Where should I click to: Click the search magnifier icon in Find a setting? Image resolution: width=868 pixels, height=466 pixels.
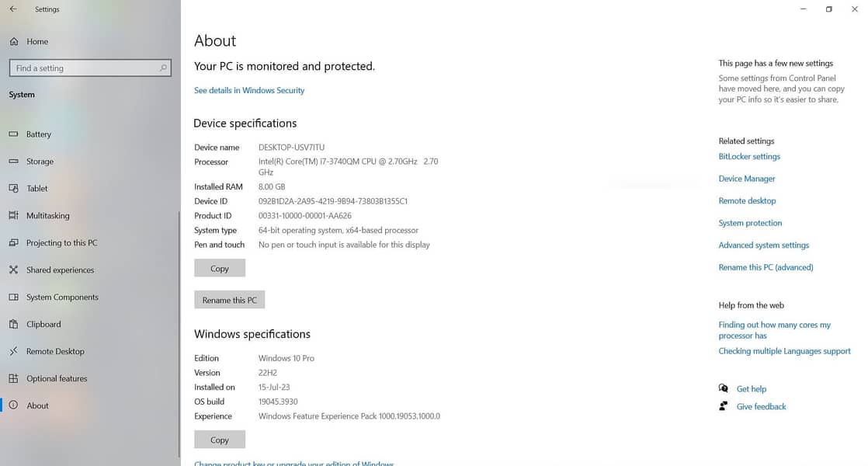point(163,68)
